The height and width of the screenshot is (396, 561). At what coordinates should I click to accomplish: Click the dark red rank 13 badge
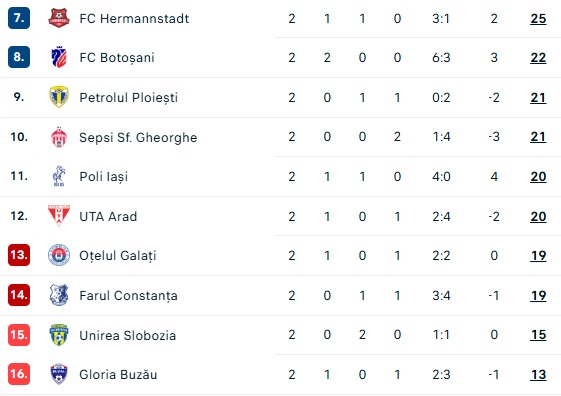tap(19, 255)
